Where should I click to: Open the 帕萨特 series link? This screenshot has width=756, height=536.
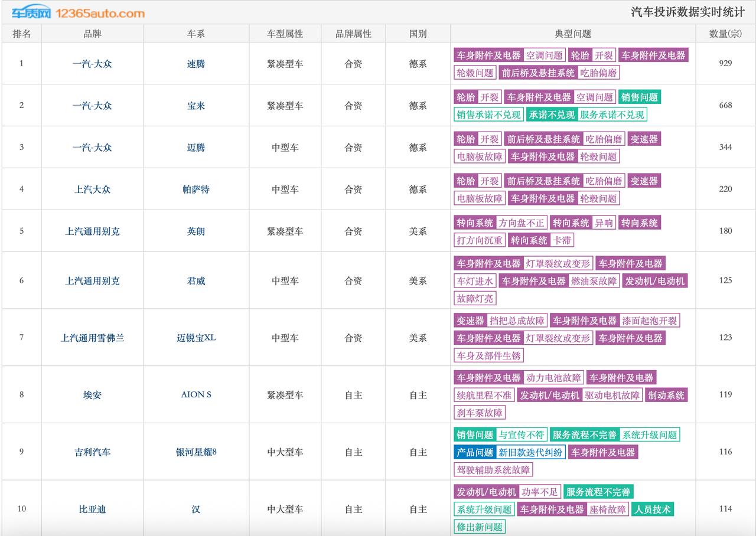[x=196, y=189]
